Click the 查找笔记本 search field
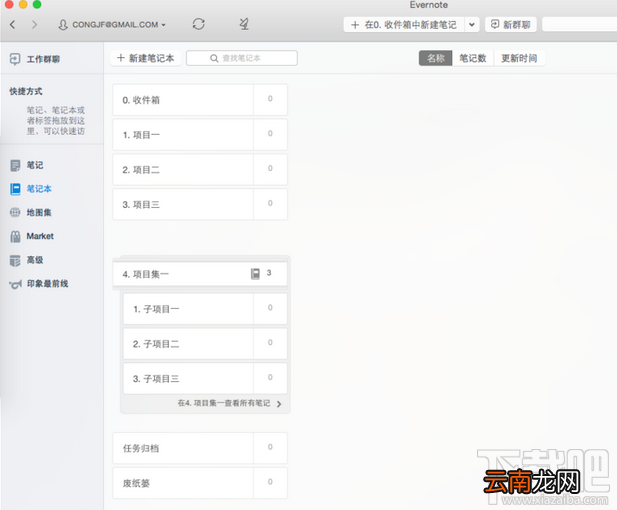 pyautogui.click(x=242, y=58)
